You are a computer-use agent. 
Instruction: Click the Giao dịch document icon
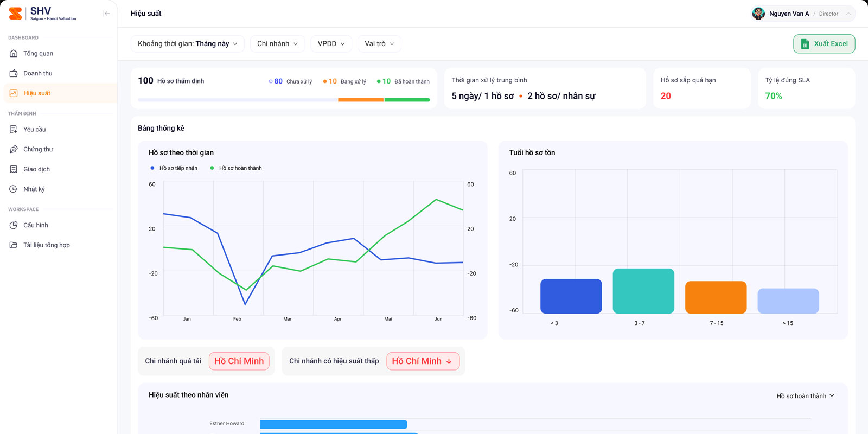[x=14, y=169]
